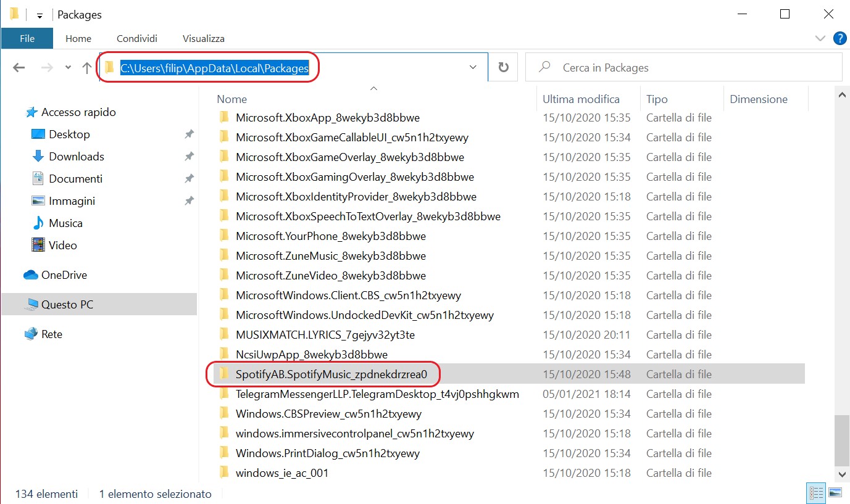Open Documenti in the navigation pane

pyautogui.click(x=75, y=179)
